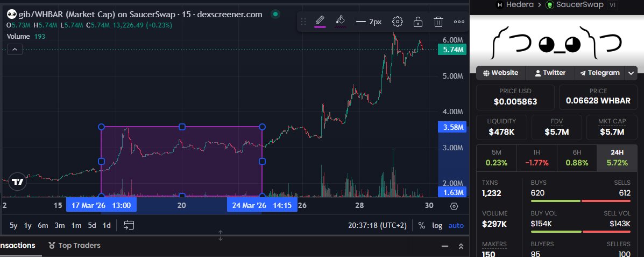Screen dimensions: 644x257
Task: Select the 1d time range
Action: (x=107, y=225)
